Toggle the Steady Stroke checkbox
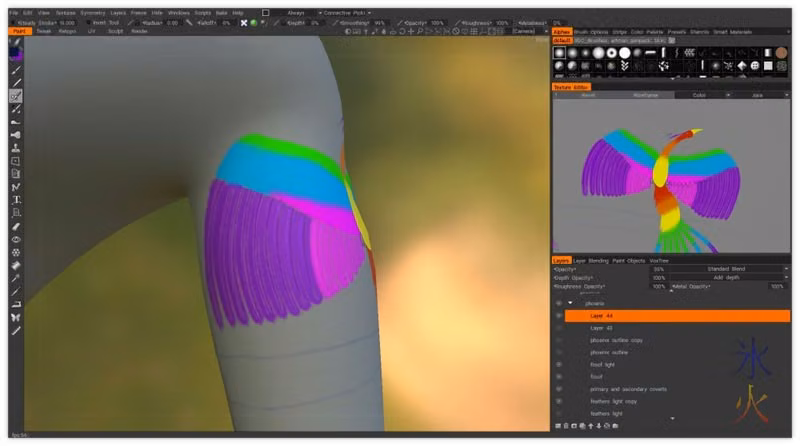 13,23
